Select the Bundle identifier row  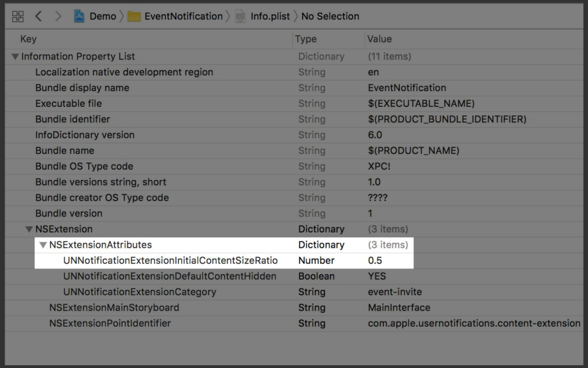pyautogui.click(x=73, y=119)
